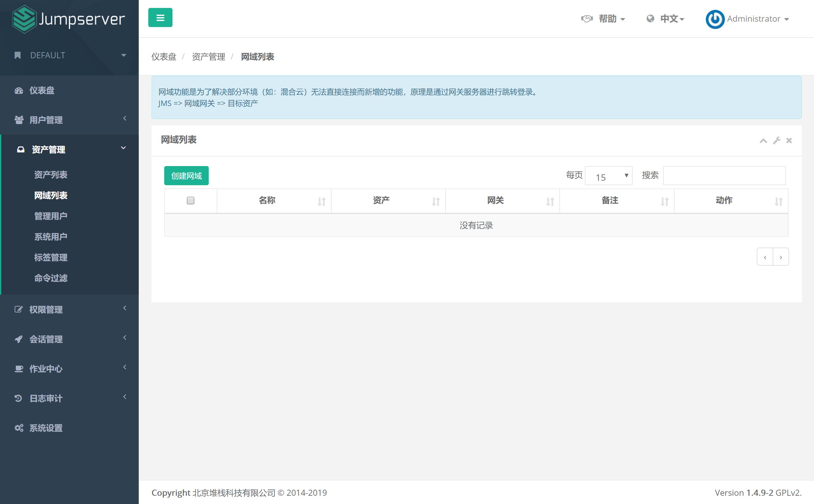This screenshot has width=814, height=504.
Task: Click the users group icon
Action: (x=19, y=120)
